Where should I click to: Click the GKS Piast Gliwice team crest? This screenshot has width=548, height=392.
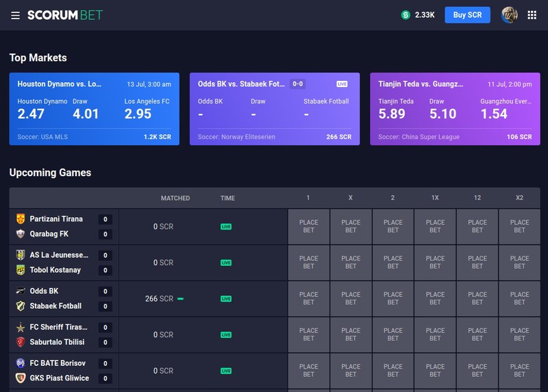tap(21, 378)
